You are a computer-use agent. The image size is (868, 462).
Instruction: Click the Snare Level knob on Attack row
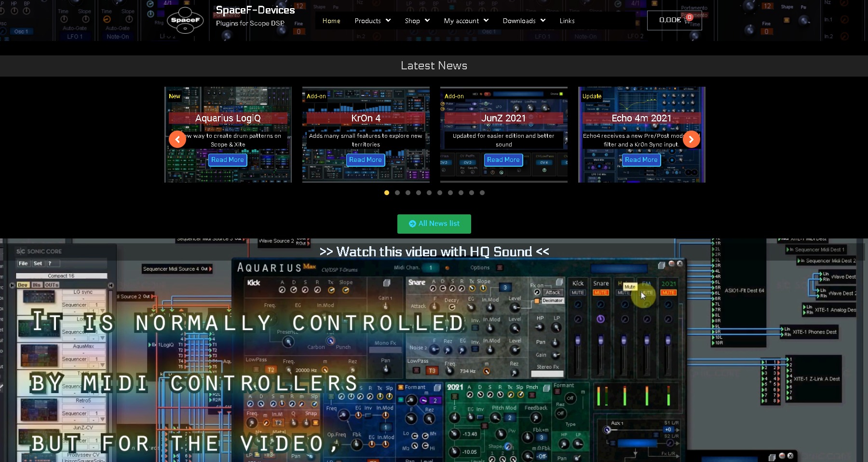click(x=515, y=307)
